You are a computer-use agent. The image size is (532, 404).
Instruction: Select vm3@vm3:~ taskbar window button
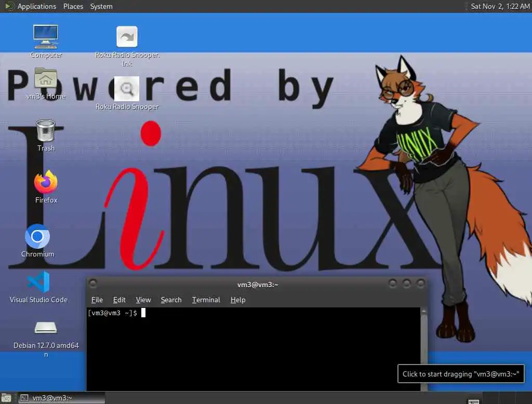62,398
